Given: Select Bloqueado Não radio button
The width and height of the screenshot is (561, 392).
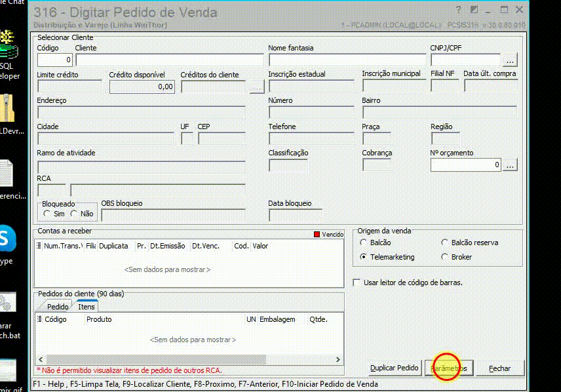Looking at the screenshot, I should tap(73, 214).
